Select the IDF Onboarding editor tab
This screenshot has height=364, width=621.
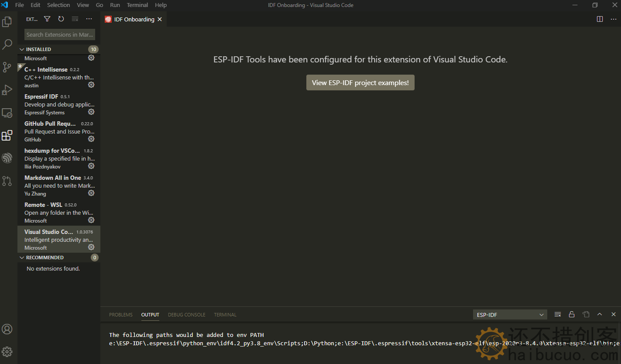pos(134,19)
